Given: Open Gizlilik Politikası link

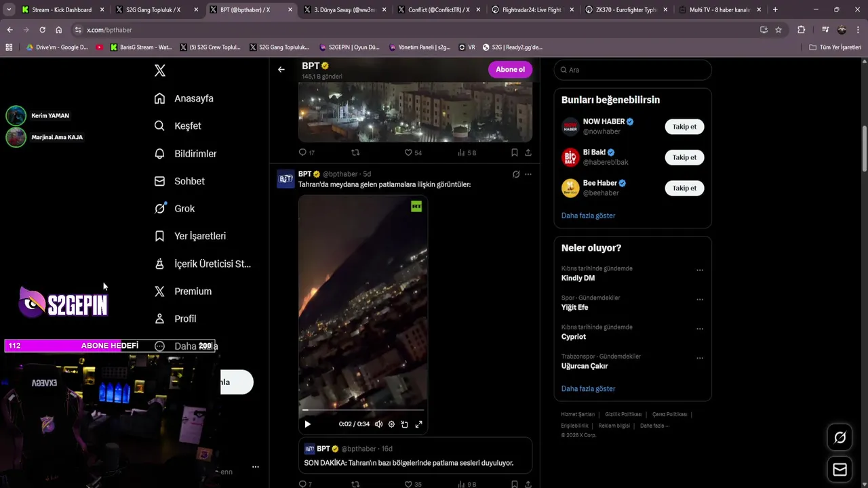Looking at the screenshot, I should point(623,414).
